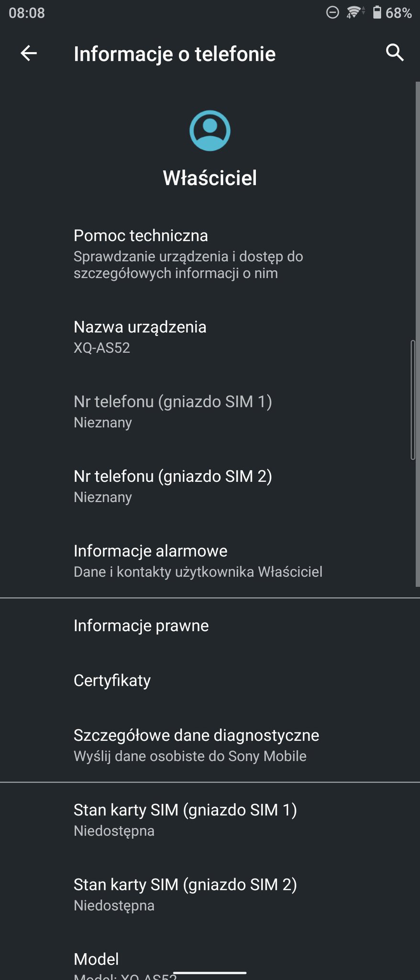Open Informacje alarmowe settings
The height and width of the screenshot is (980, 420).
pyautogui.click(x=210, y=560)
